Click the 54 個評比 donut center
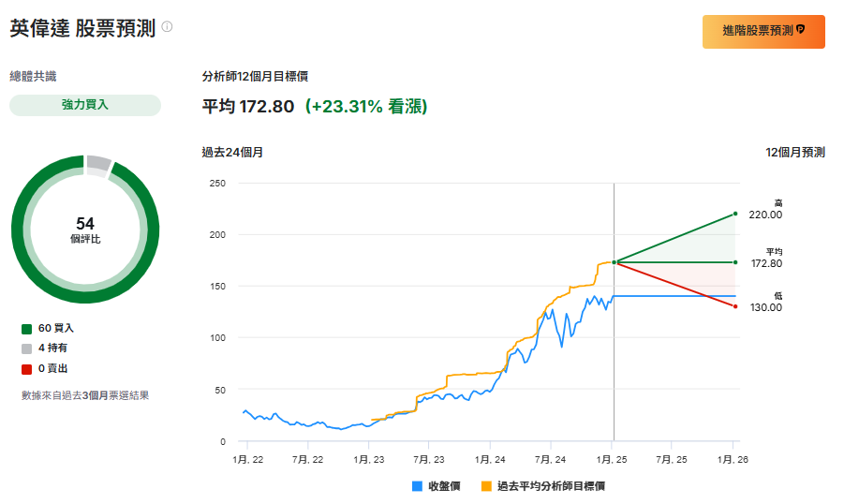 [85, 230]
